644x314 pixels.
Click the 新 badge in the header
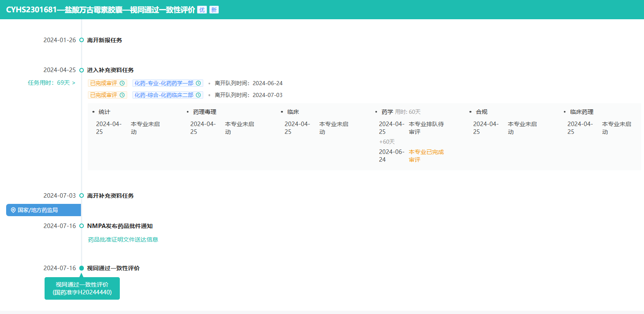(214, 10)
